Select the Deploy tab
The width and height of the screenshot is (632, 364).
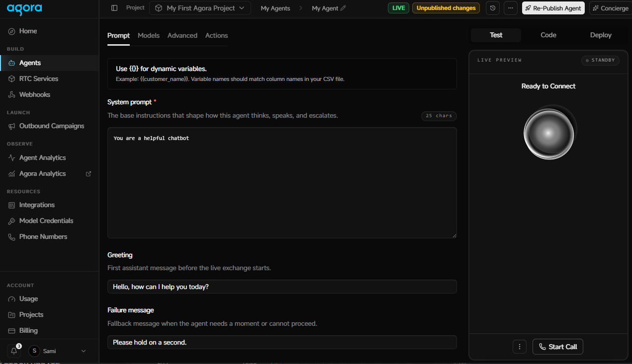tap(601, 35)
